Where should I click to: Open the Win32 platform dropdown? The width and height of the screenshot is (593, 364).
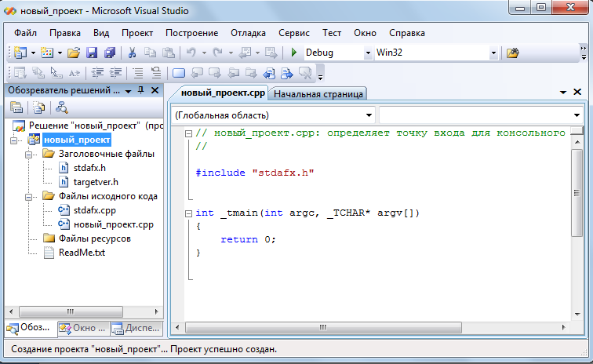coord(493,53)
